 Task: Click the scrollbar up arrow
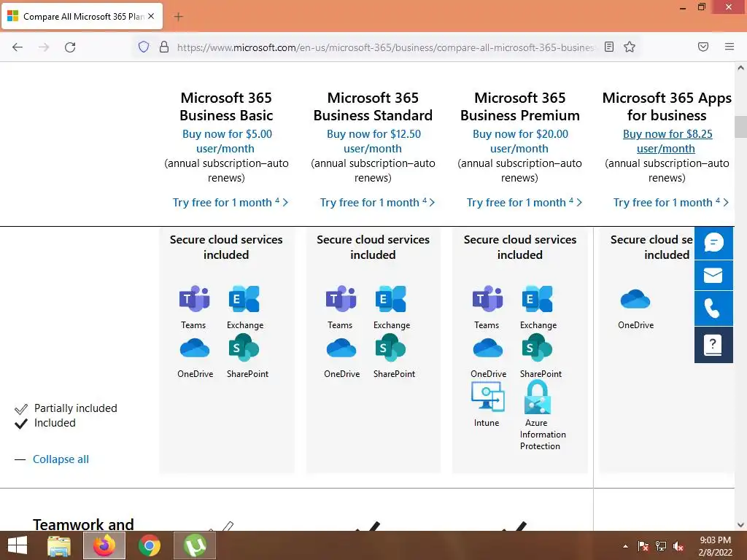[x=740, y=68]
